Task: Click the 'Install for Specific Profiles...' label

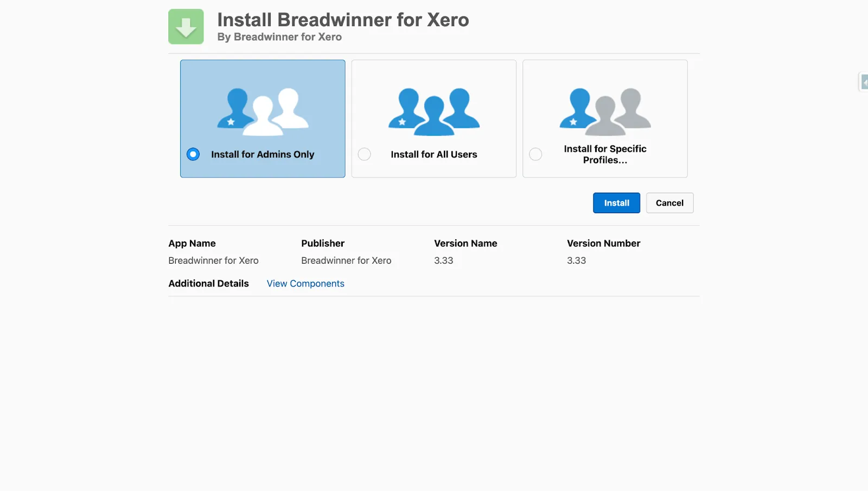Action: (x=605, y=154)
